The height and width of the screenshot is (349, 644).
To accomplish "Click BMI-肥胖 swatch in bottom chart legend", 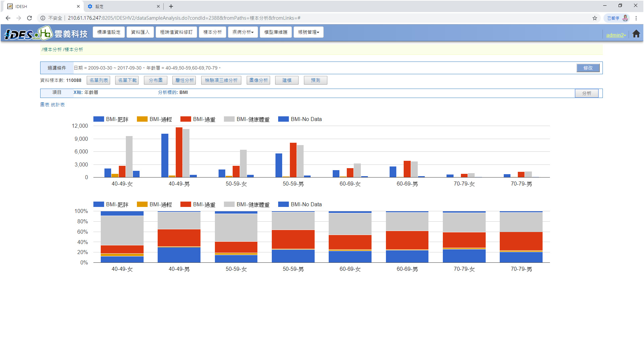I will tap(99, 204).
